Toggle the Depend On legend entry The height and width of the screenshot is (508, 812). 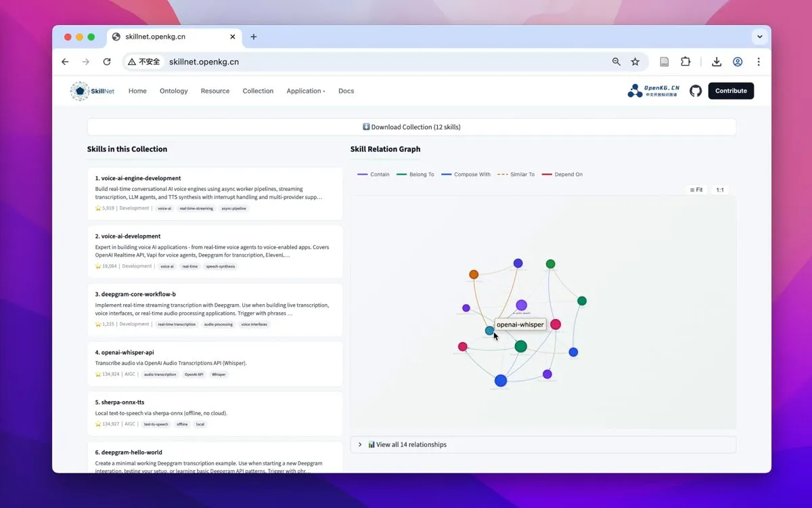(x=562, y=175)
